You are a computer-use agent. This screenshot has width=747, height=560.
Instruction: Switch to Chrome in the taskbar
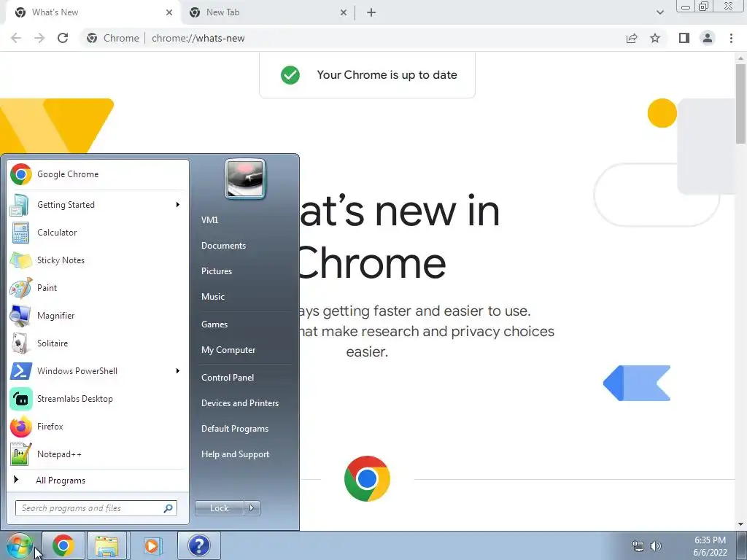pyautogui.click(x=63, y=545)
